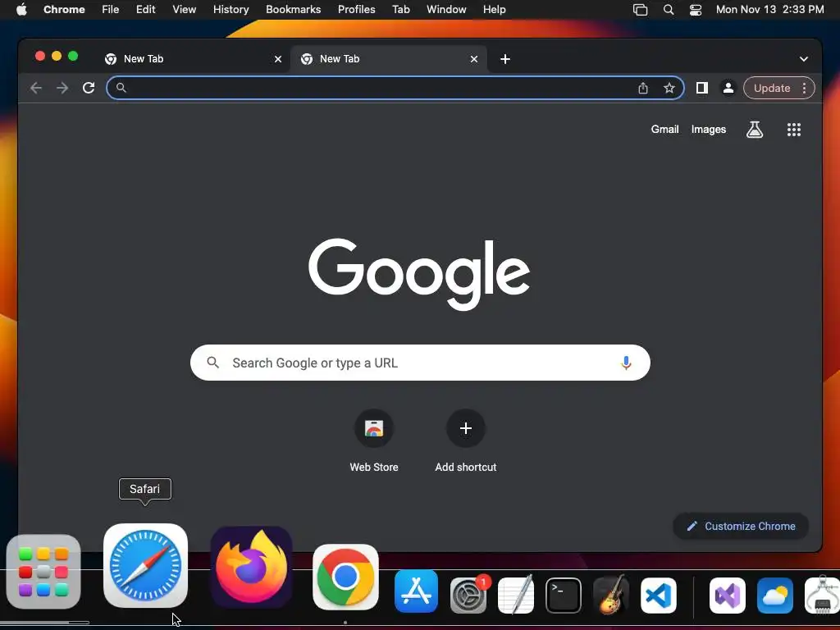840x630 pixels.
Task: Click the share page icon in address bar
Action: pyautogui.click(x=643, y=88)
